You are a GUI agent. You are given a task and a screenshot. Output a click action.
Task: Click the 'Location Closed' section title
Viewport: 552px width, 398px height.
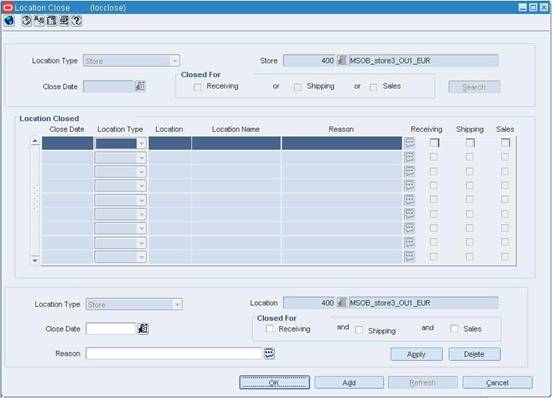coord(49,119)
